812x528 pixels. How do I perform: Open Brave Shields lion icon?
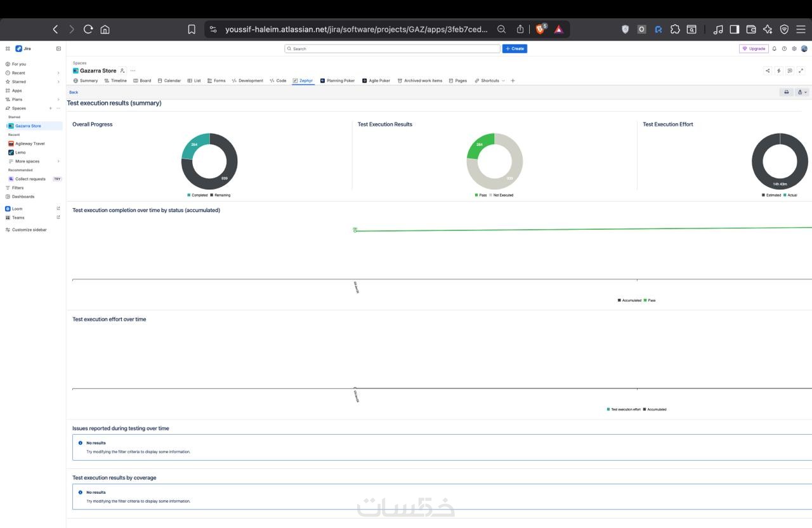click(540, 29)
